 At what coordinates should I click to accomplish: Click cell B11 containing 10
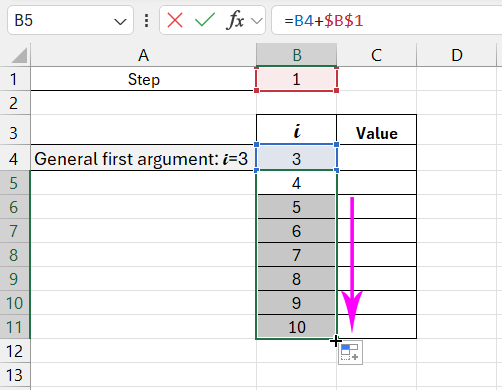[x=296, y=327]
